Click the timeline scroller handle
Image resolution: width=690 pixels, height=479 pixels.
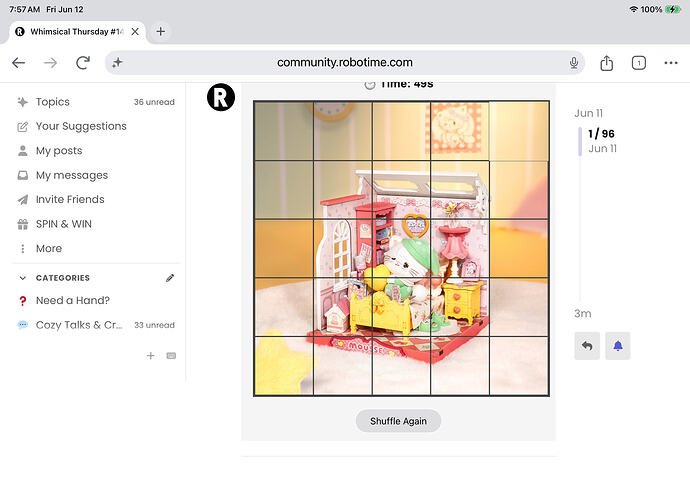tap(580, 141)
